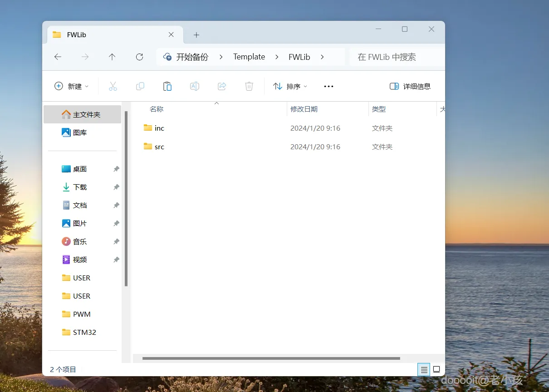Image resolution: width=549 pixels, height=392 pixels.
Task: Switch to details list view at bottom right
Action: (x=424, y=369)
